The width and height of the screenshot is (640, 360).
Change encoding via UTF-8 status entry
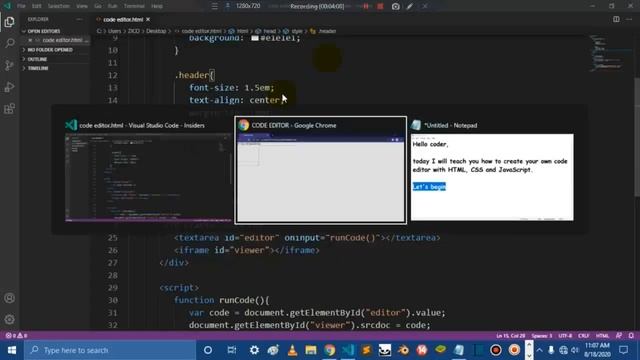point(565,336)
